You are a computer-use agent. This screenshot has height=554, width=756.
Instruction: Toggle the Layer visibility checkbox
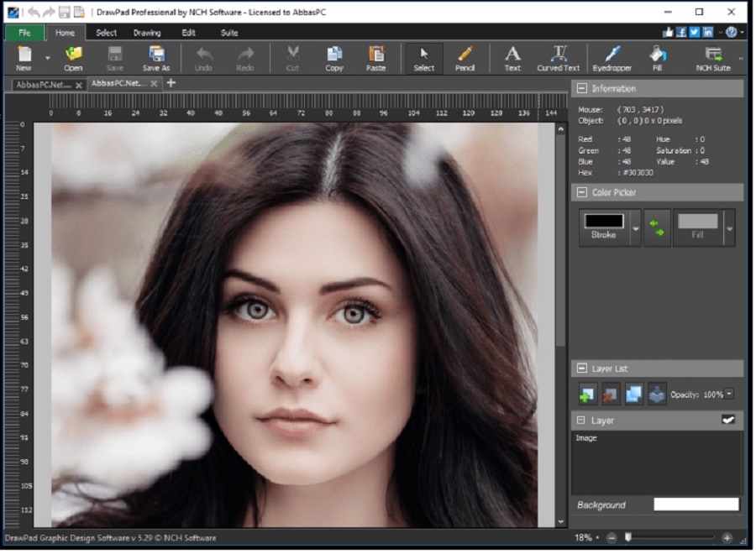pyautogui.click(x=727, y=420)
